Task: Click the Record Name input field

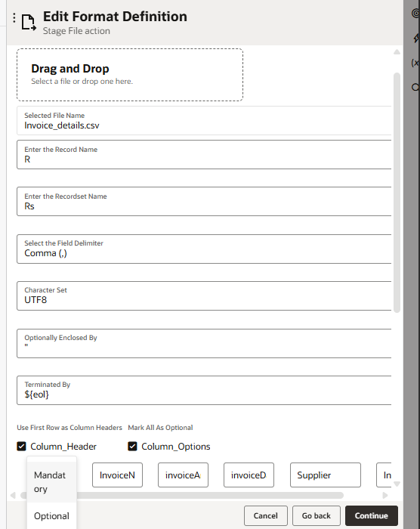Action: coord(204,155)
